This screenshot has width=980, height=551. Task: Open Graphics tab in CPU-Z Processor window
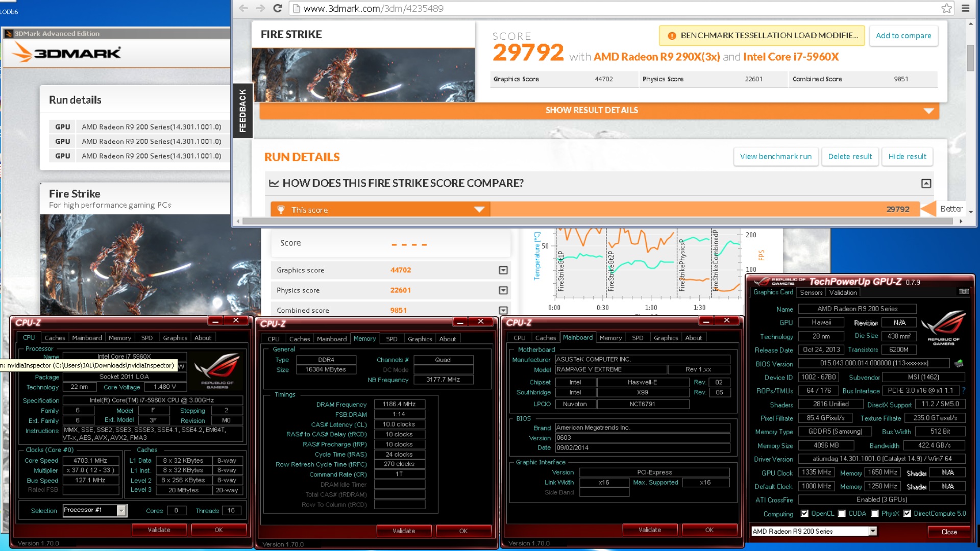[x=175, y=338]
